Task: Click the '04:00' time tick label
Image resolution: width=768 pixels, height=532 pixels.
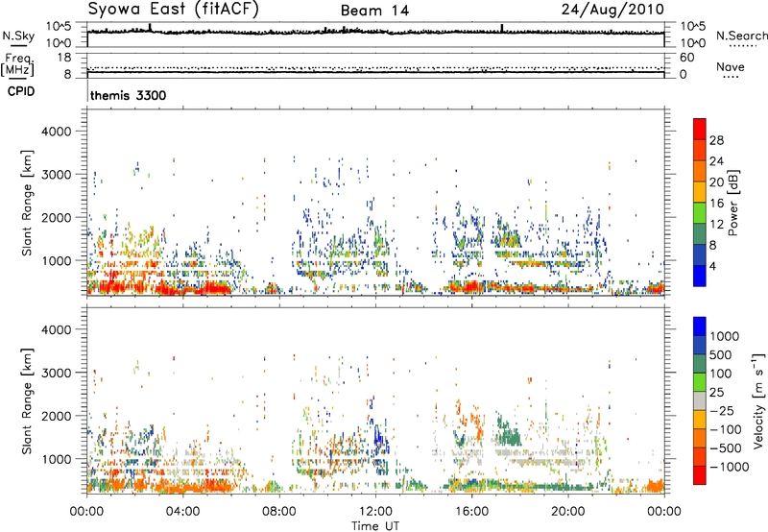Action: pyautogui.click(x=182, y=512)
